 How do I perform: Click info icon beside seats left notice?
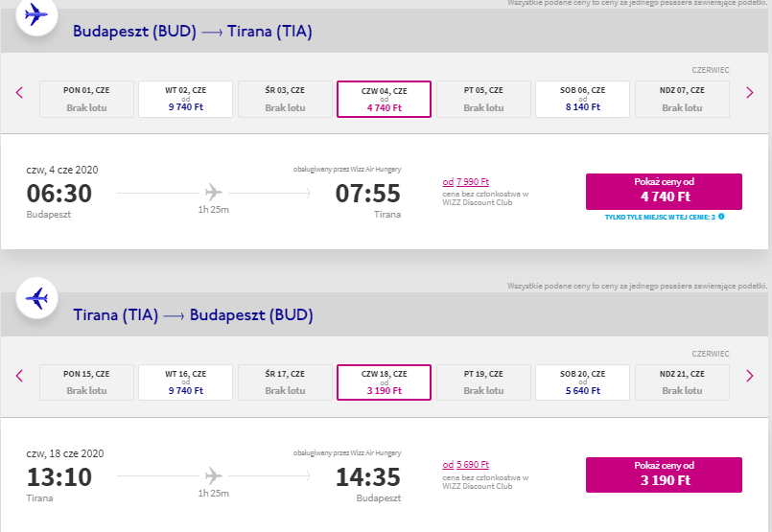721,217
